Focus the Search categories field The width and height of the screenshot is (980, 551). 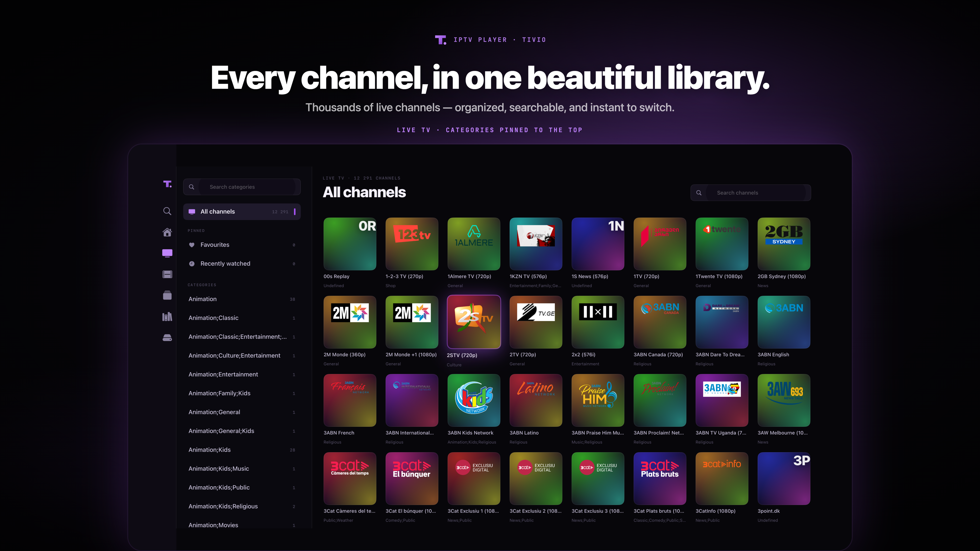[242, 187]
